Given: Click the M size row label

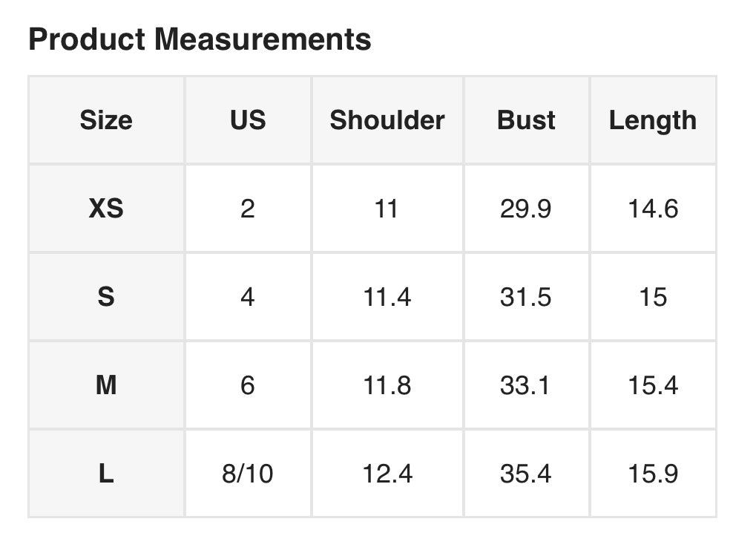Looking at the screenshot, I should tap(106, 385).
